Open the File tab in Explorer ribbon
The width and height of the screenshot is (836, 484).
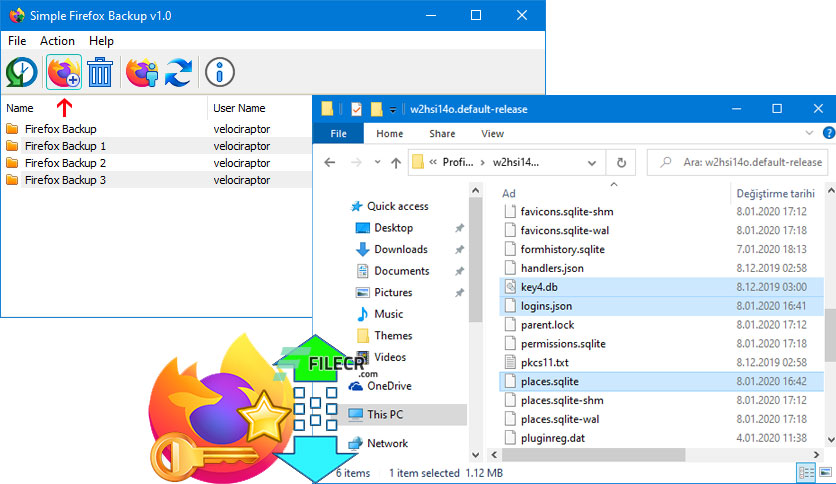pos(339,134)
